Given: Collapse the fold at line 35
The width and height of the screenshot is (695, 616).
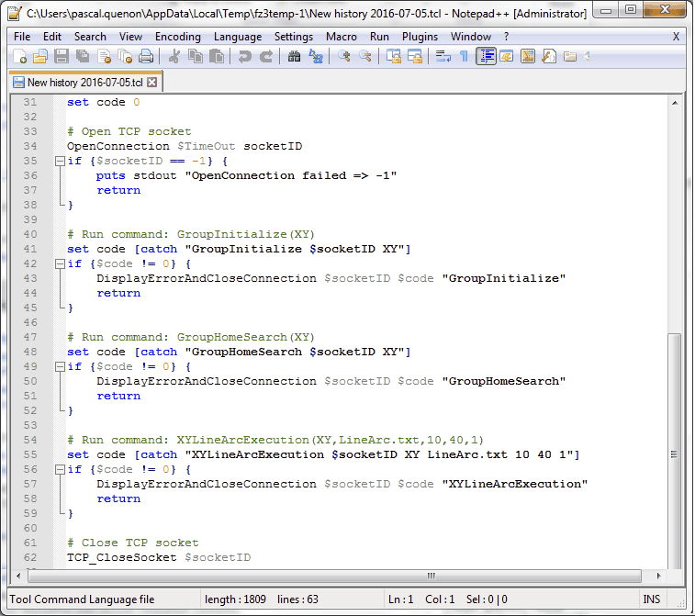Looking at the screenshot, I should tap(60, 162).
